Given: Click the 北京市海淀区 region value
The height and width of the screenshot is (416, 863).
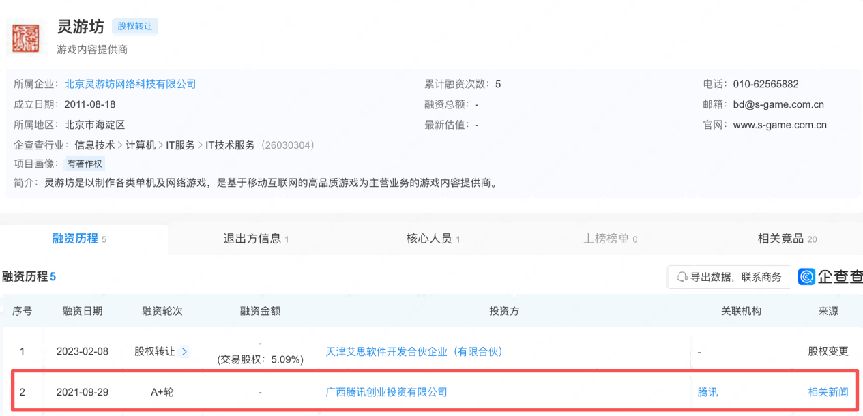Looking at the screenshot, I should tap(95, 125).
